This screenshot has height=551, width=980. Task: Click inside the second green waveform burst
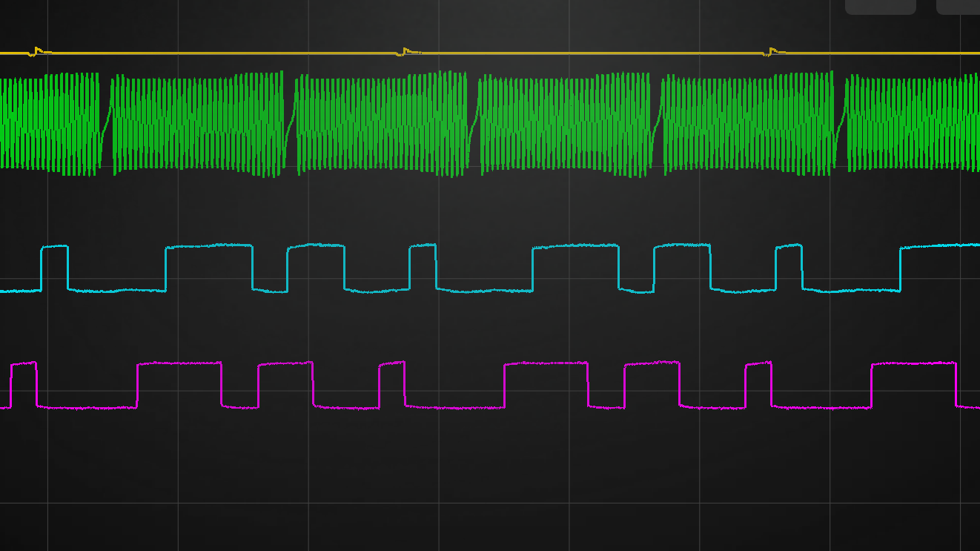click(198, 122)
